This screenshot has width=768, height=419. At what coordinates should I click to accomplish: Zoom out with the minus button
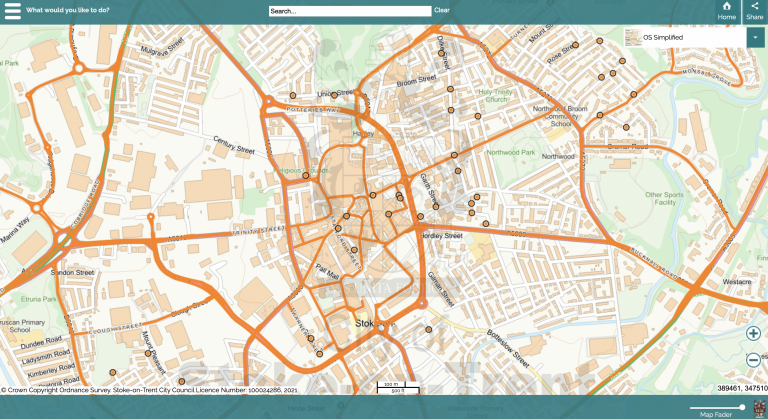[x=753, y=360]
